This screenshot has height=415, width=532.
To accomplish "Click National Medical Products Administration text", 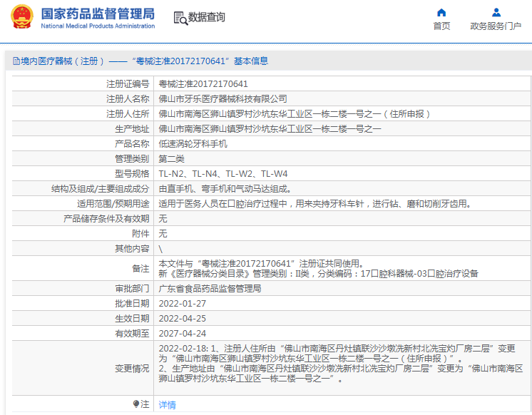I will 98,26.
